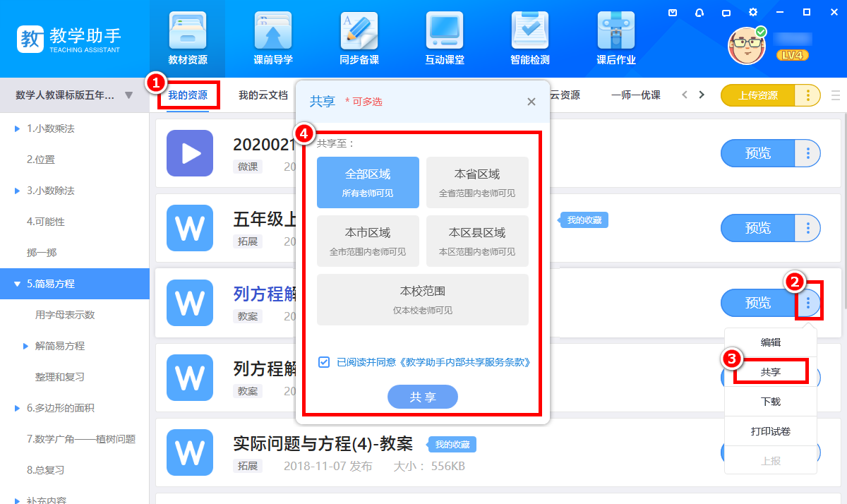Image resolution: width=847 pixels, height=504 pixels.
Task: Click the notification bell icon
Action: tap(699, 12)
